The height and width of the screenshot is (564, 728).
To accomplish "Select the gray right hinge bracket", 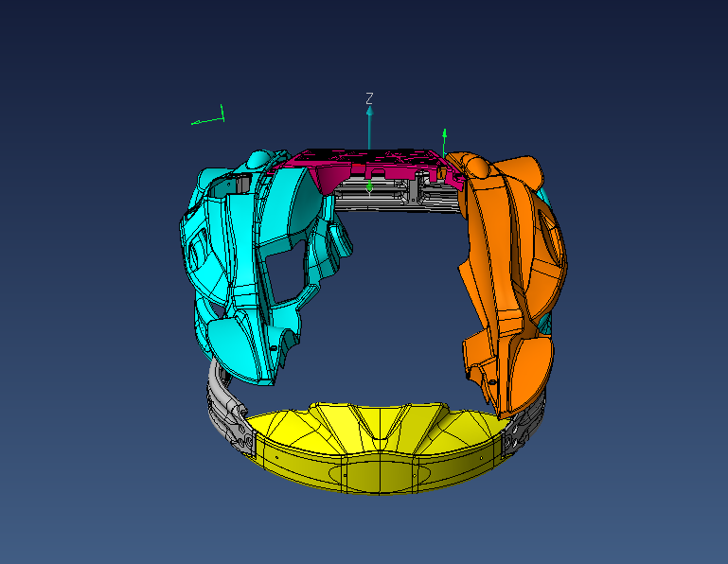I will pyautogui.click(x=523, y=430).
